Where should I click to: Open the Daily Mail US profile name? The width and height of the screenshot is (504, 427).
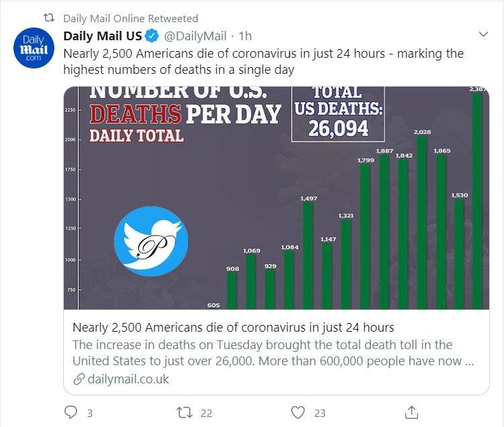click(103, 36)
